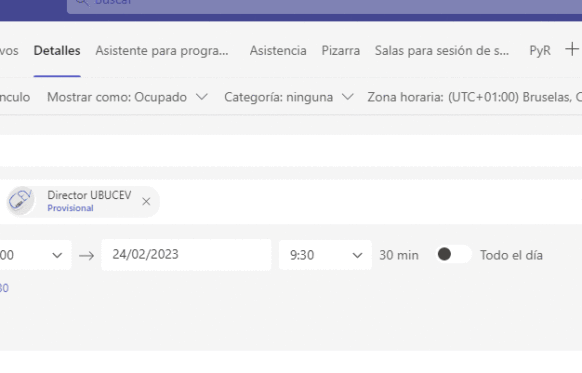Click the search magnifier icon
This screenshot has height=373, width=582.
tap(82, 2)
